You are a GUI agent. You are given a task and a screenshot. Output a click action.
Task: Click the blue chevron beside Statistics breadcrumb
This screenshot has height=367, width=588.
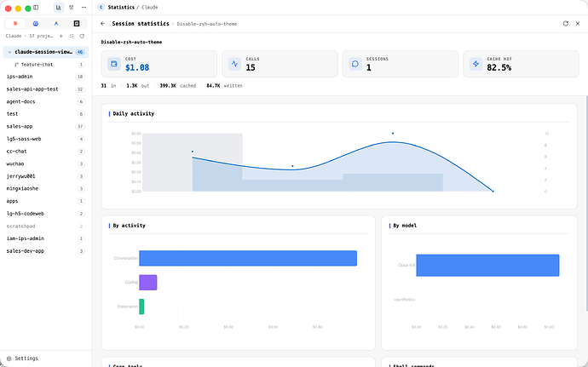[x=101, y=7]
